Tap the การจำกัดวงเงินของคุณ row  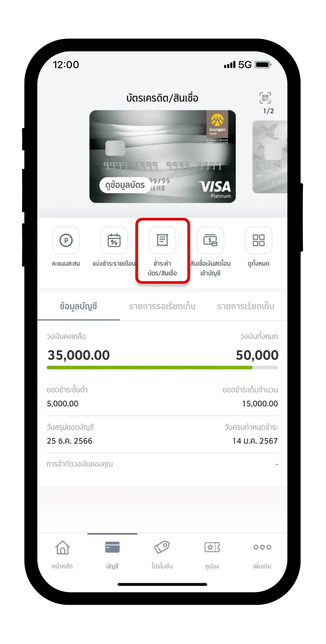coord(162,464)
